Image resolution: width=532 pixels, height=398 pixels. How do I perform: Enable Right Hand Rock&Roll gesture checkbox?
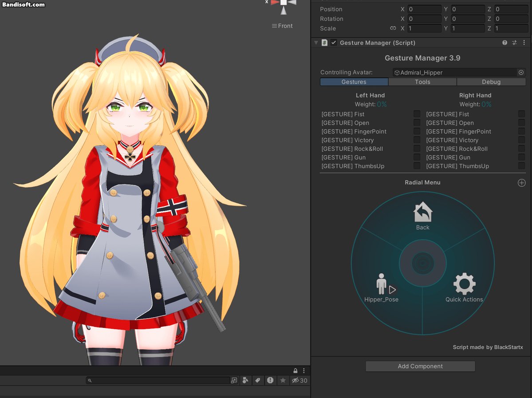pos(521,149)
